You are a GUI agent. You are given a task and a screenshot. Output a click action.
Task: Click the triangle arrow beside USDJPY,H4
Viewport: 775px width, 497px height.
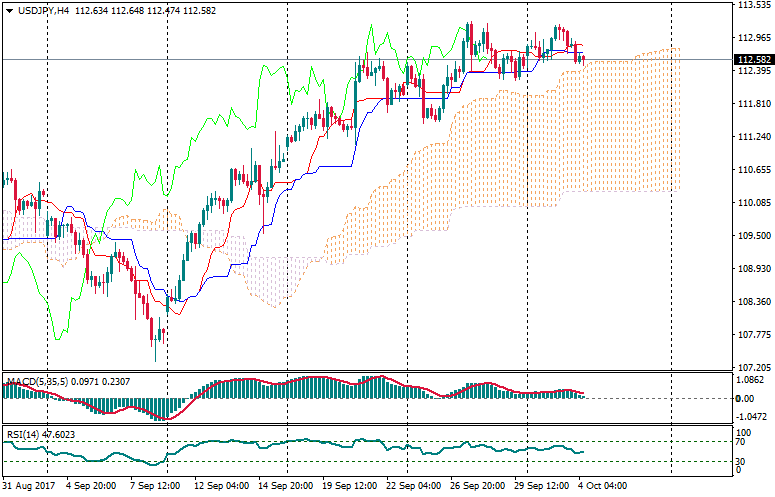(x=9, y=10)
